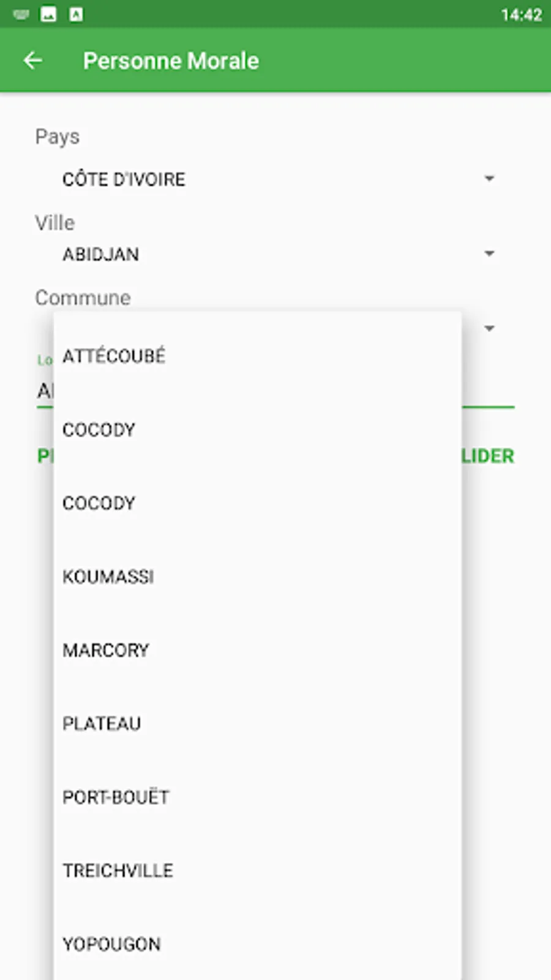Tap the image notification icon in status bar
This screenshot has height=980, width=551.
(x=48, y=15)
